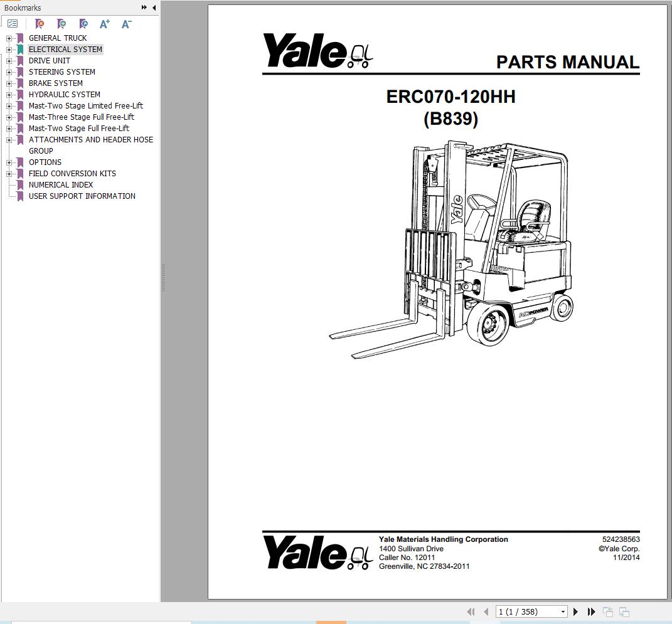Decrease bookmark text size with A- icon

[126, 24]
